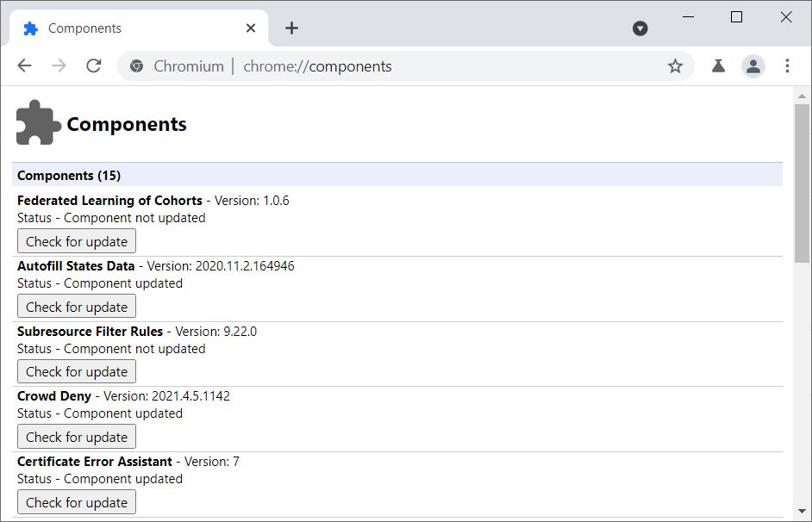812x522 pixels.
Task: Check for update for Federated Learning of Cohorts
Action: [77, 241]
